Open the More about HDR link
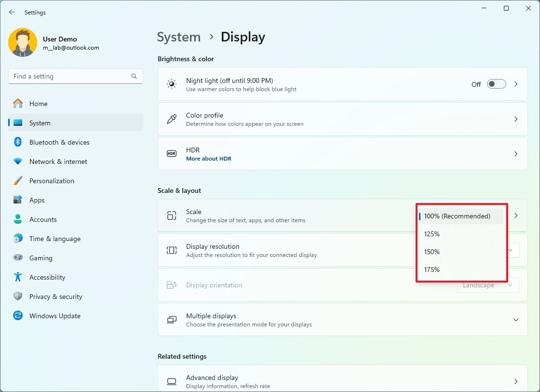Screen dimensions: 540x392 (209, 158)
